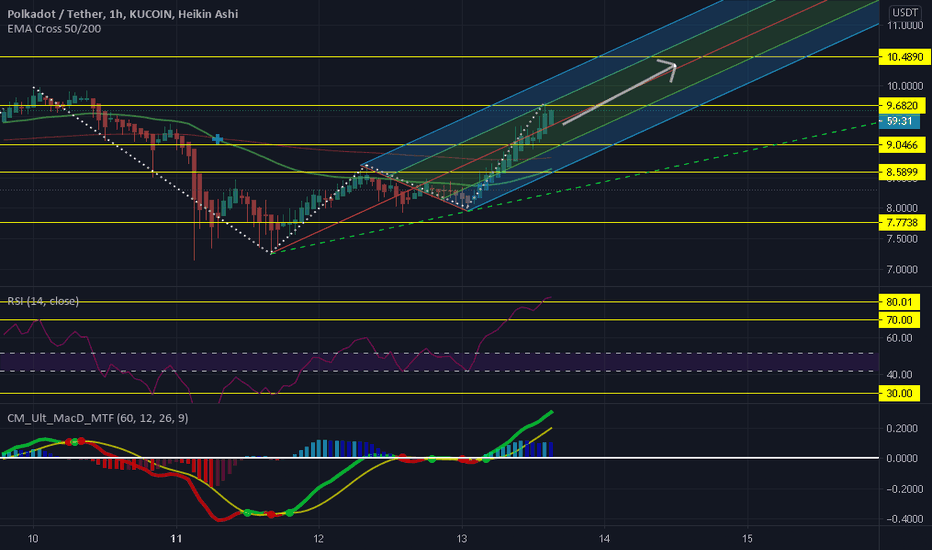Click date 10 on the time axis

point(33,539)
